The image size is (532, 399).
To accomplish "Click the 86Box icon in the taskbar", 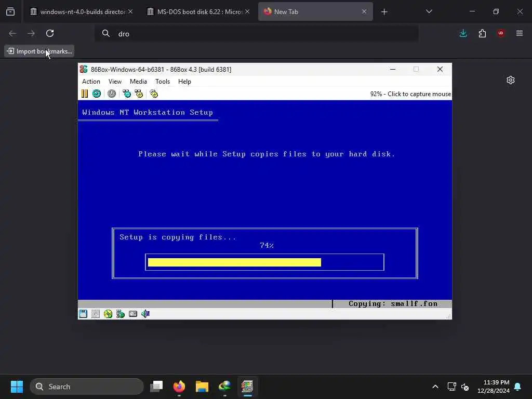I will pyautogui.click(x=247, y=387).
